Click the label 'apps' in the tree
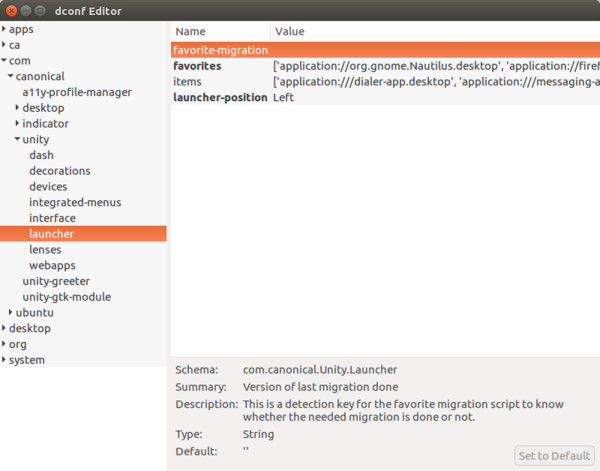This screenshot has width=600, height=471. pos(21,29)
